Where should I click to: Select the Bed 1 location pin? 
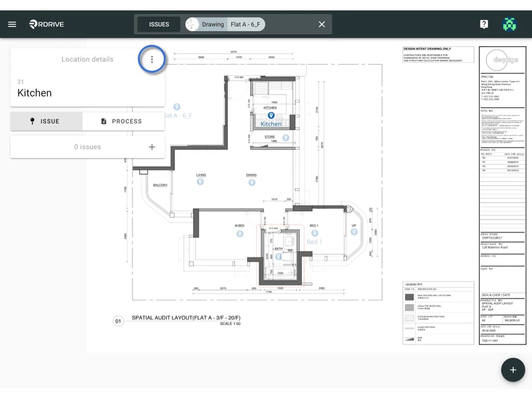click(x=314, y=232)
